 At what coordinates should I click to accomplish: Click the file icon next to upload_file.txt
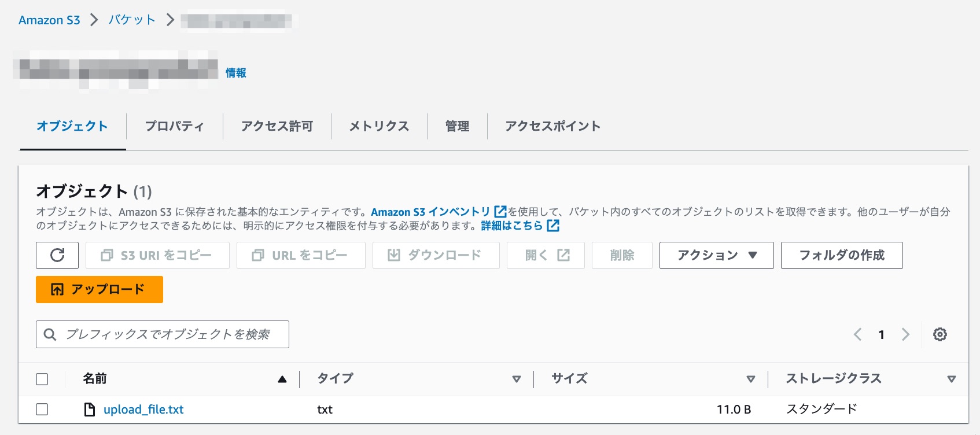(89, 410)
